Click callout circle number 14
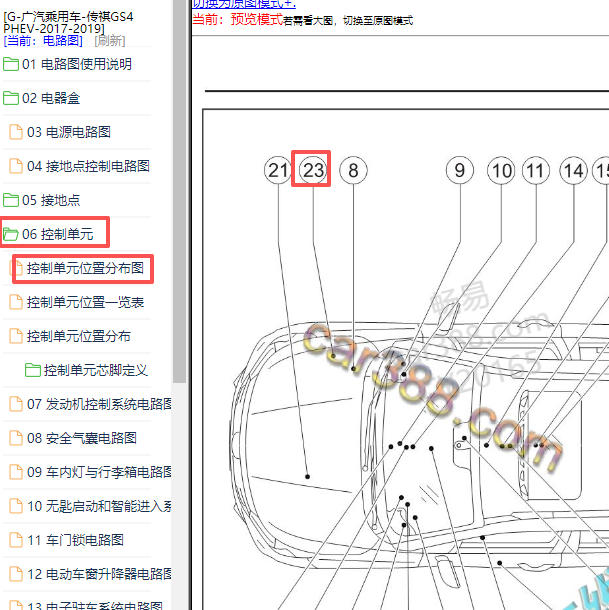This screenshot has height=610, width=609. point(574,170)
